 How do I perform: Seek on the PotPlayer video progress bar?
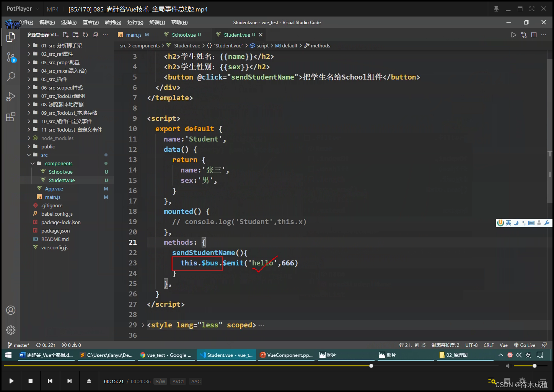[x=251, y=366]
